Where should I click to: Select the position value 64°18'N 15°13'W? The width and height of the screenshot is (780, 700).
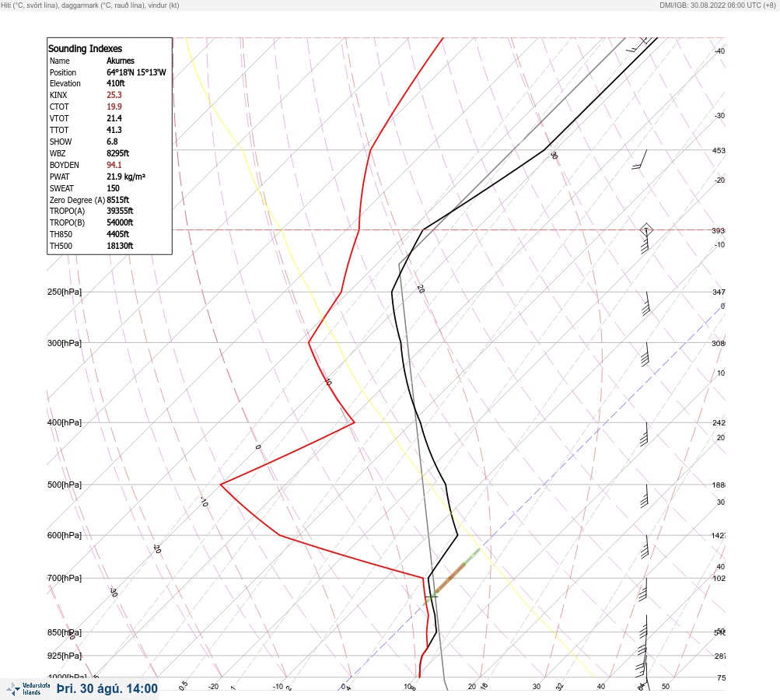136,72
